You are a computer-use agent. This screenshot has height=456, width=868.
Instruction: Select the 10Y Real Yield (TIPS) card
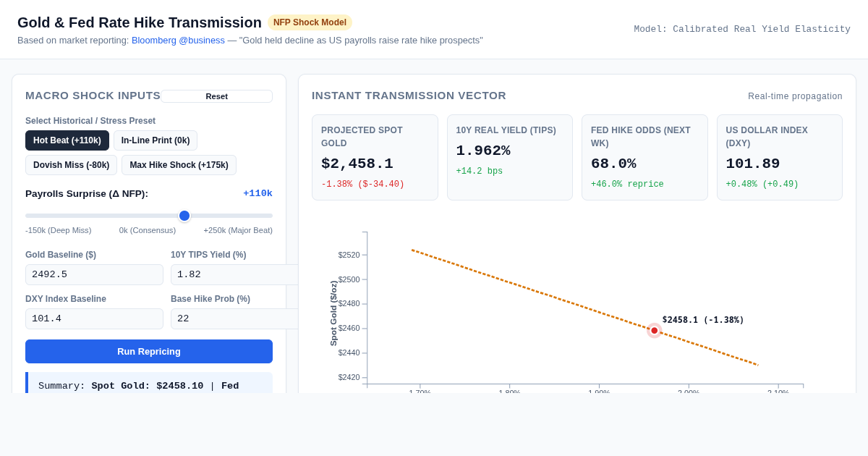[510, 157]
